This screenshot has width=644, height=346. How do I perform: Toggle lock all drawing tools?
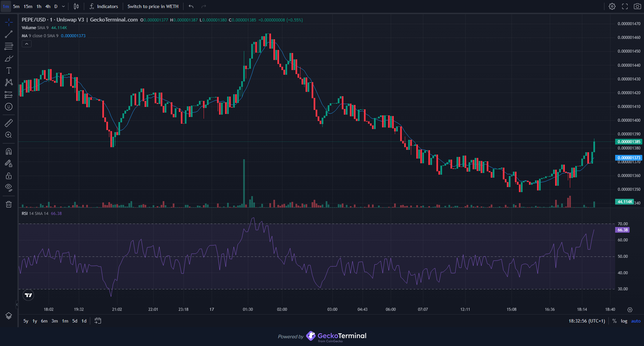[x=9, y=176]
